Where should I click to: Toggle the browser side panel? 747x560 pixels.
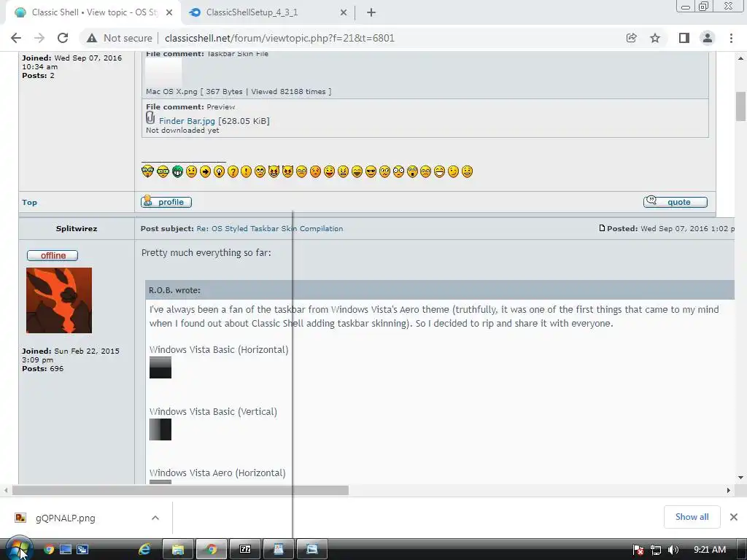[x=684, y=38]
